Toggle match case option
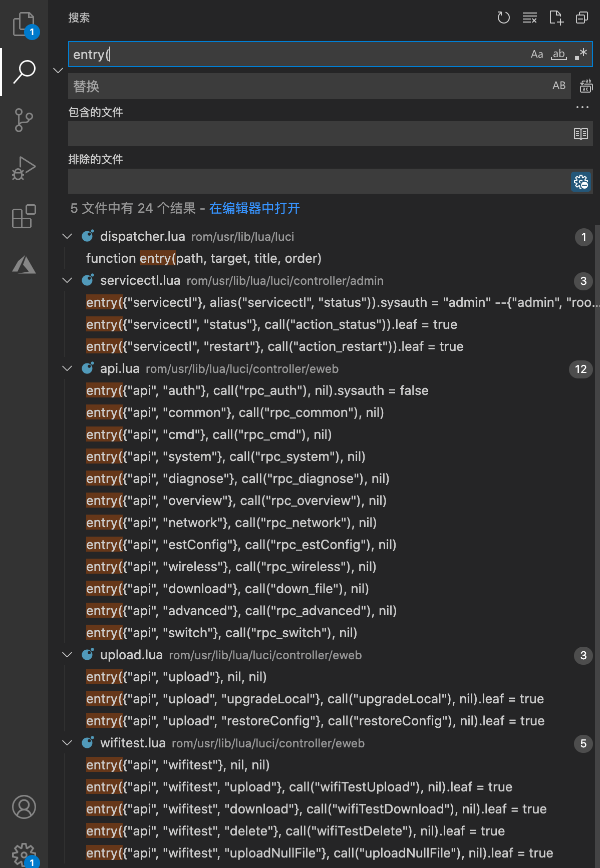 [537, 54]
